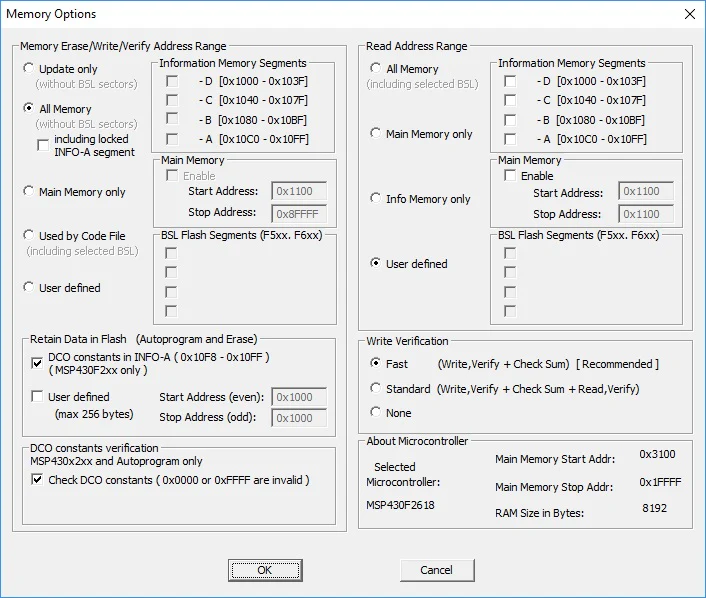
Task: Uncheck Check DCO constants verification
Action: [38, 480]
